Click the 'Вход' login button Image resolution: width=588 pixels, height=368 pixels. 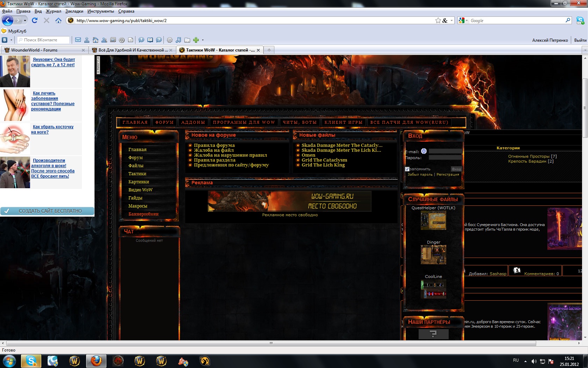pyautogui.click(x=456, y=169)
